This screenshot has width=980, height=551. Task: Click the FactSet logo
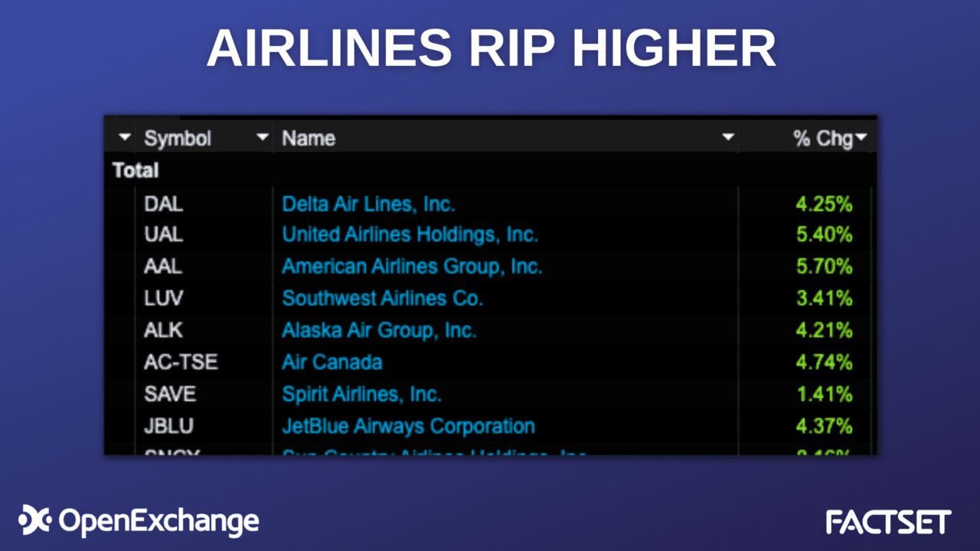coord(888,522)
